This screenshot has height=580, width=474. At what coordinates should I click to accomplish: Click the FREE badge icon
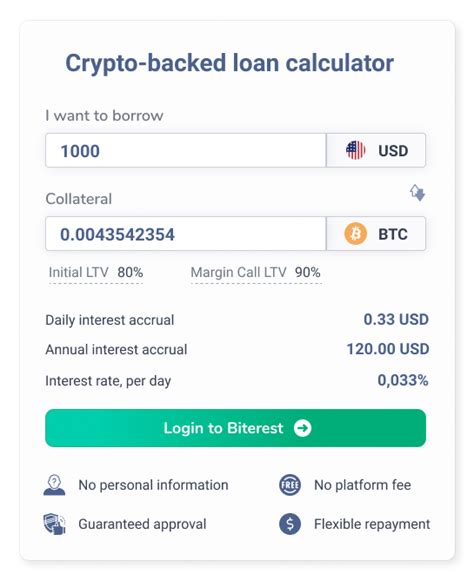tap(290, 485)
